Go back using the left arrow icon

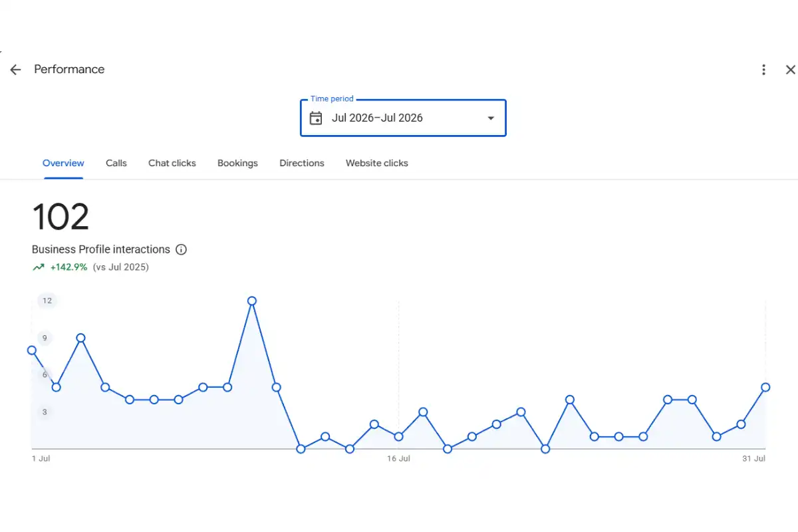pyautogui.click(x=15, y=70)
